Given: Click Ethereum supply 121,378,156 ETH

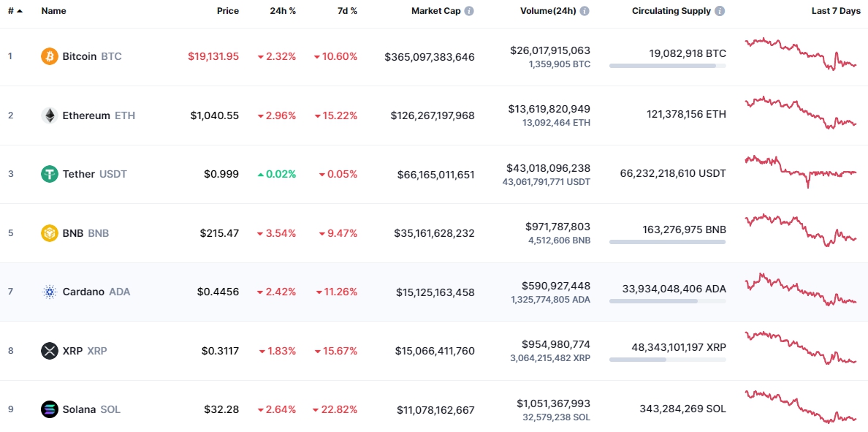Looking at the screenshot, I should pyautogui.click(x=686, y=114).
